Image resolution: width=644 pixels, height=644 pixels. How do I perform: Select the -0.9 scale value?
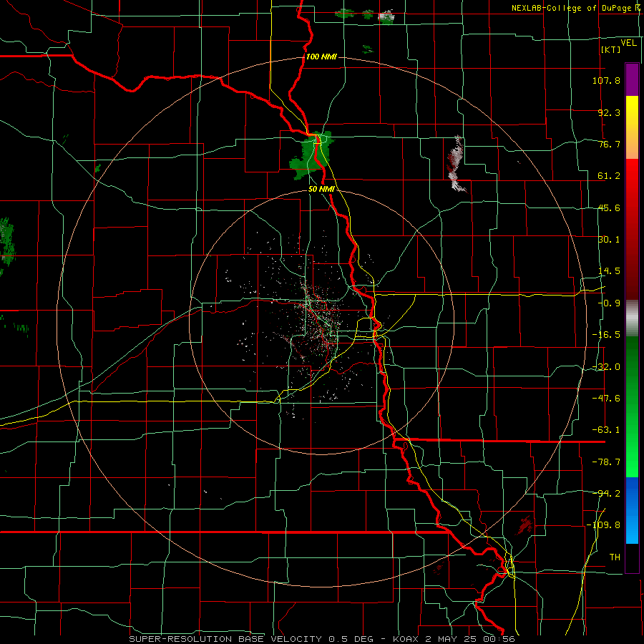point(609,303)
